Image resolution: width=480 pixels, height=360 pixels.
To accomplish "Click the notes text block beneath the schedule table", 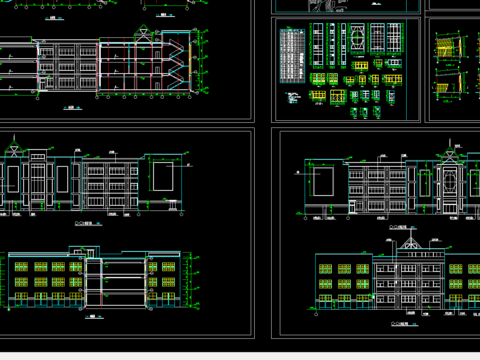I will click(x=293, y=98).
